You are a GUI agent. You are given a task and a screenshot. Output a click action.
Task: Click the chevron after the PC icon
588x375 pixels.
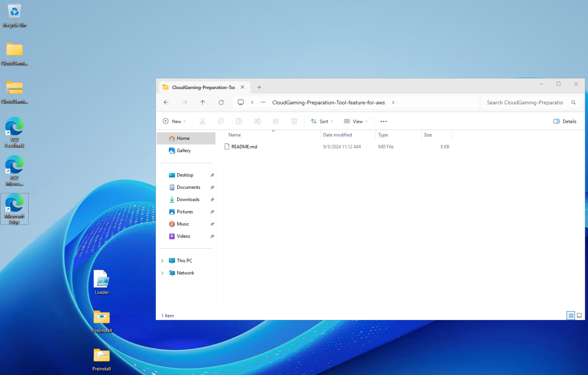252,103
